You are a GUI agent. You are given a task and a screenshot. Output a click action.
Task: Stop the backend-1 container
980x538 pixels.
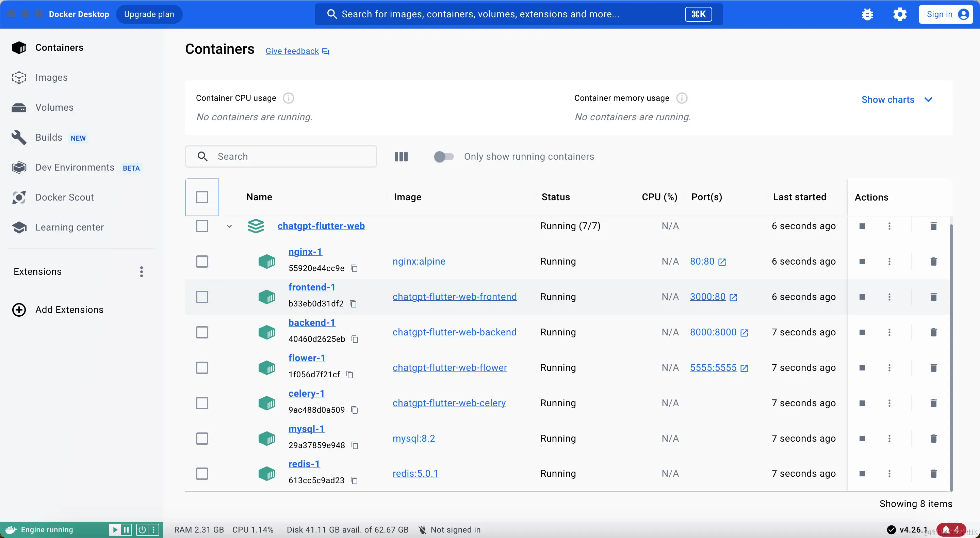pyautogui.click(x=862, y=332)
